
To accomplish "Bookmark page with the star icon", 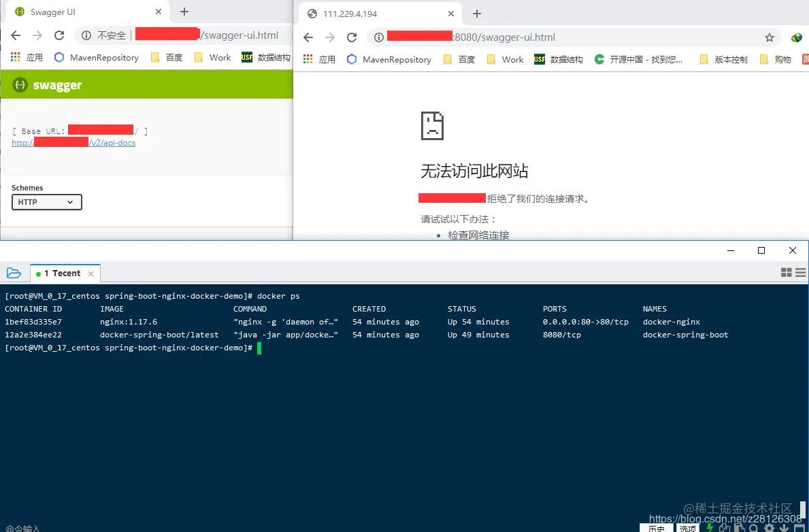I will pos(770,37).
